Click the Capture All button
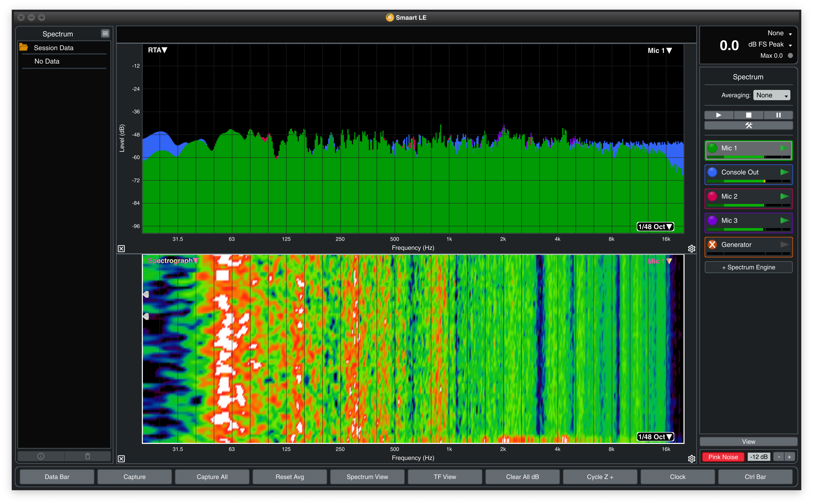813x504 pixels. point(212,477)
